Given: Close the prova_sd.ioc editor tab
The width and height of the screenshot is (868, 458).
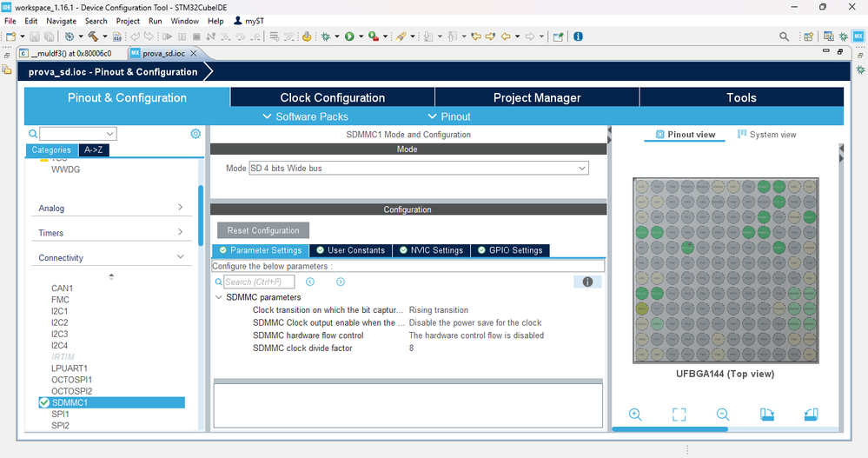Looking at the screenshot, I should [x=193, y=53].
